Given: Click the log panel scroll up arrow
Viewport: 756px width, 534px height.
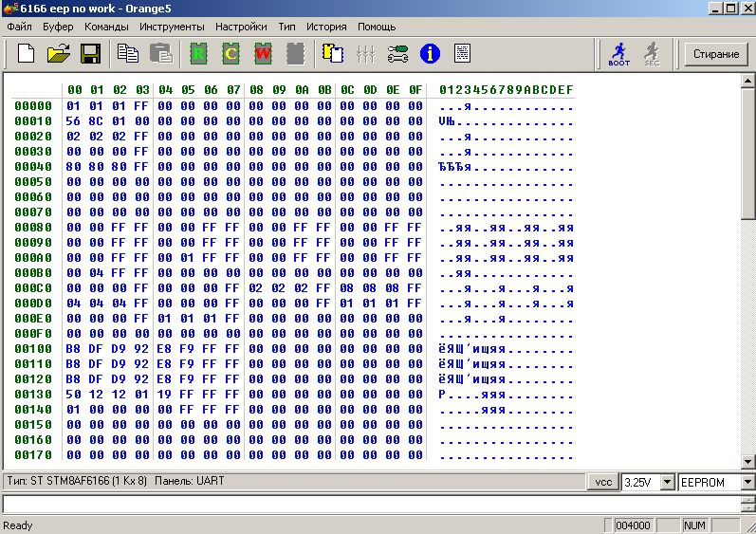Looking at the screenshot, I should [x=748, y=499].
